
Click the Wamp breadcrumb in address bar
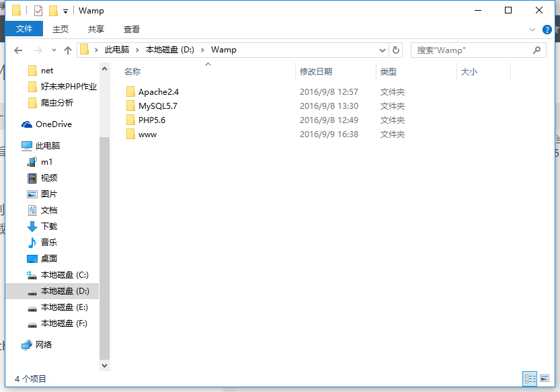tap(224, 50)
